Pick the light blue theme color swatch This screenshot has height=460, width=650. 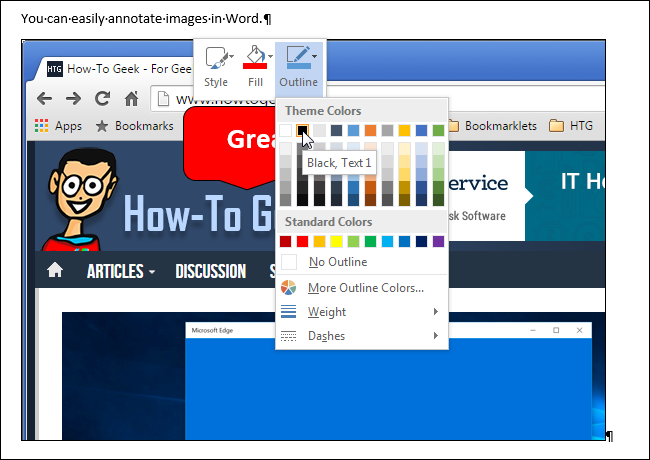coord(353,131)
